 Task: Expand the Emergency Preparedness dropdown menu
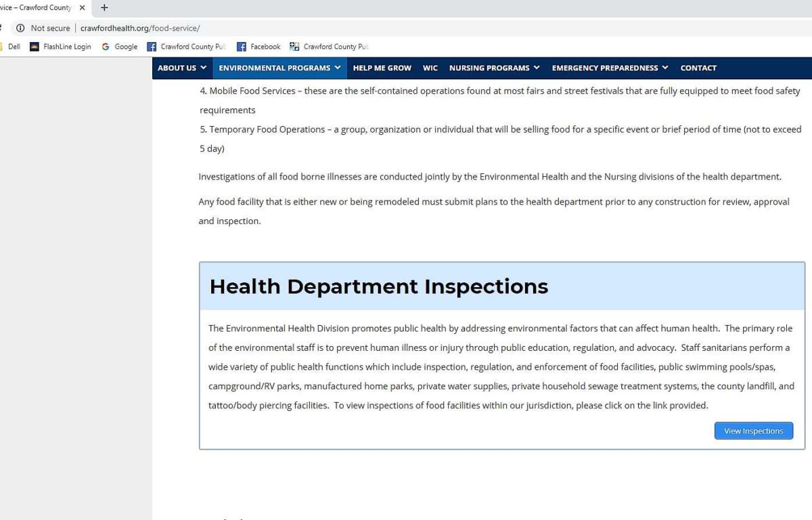click(x=610, y=68)
